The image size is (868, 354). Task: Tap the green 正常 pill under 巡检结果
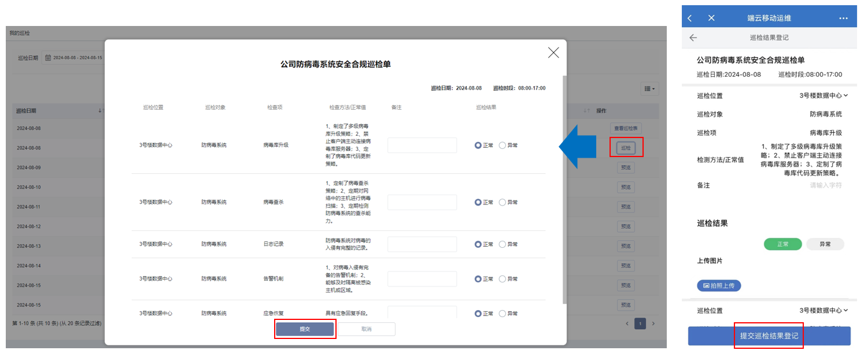point(782,244)
